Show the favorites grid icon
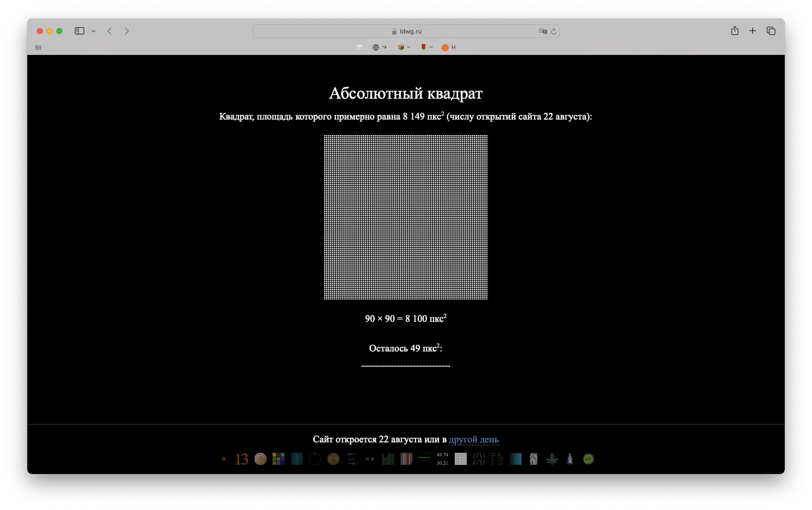This screenshot has width=812, height=510. pos(38,48)
